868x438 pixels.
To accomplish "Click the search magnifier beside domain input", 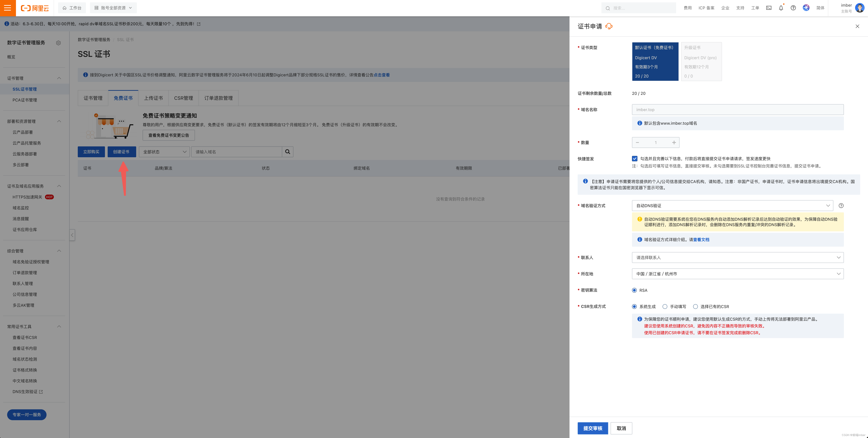I will point(287,152).
